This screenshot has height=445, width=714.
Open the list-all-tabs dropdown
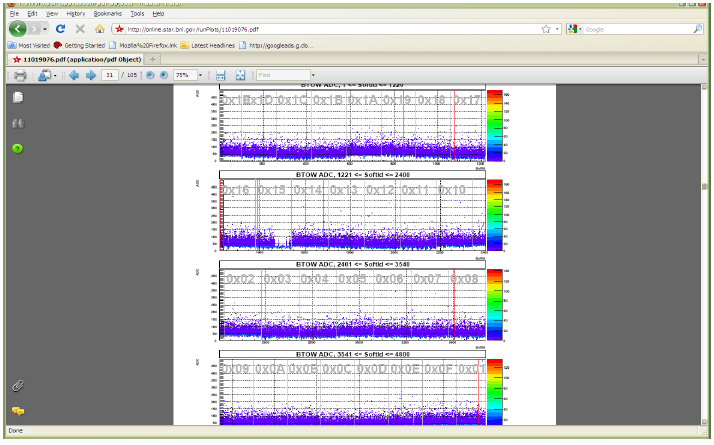coord(703,59)
